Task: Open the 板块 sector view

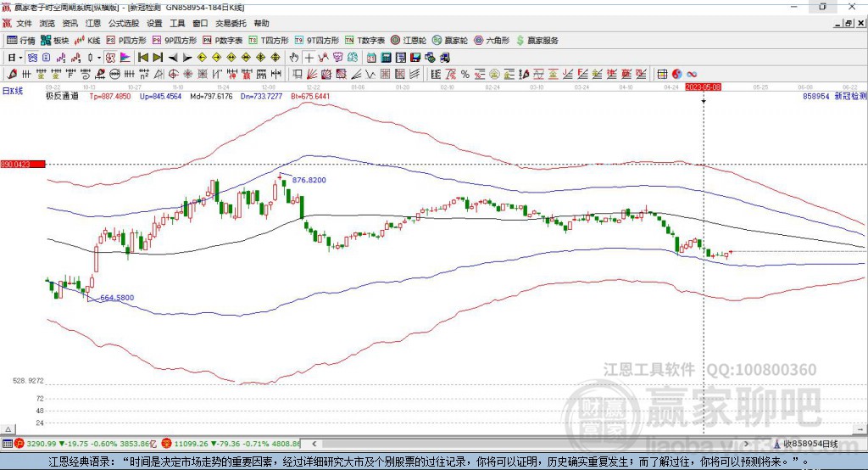Action: pos(54,41)
